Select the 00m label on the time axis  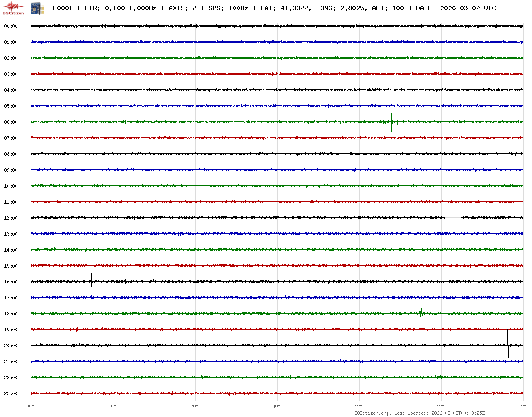pos(31,406)
